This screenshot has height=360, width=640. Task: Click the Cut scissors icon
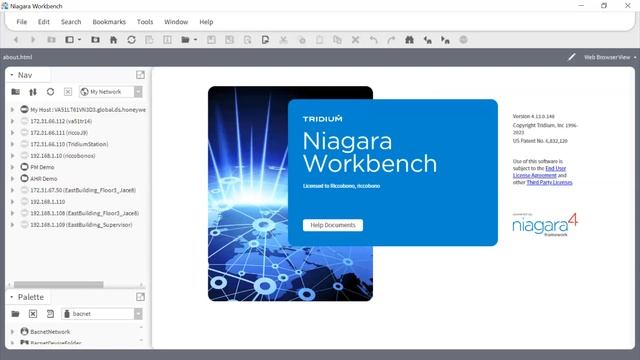(283, 40)
